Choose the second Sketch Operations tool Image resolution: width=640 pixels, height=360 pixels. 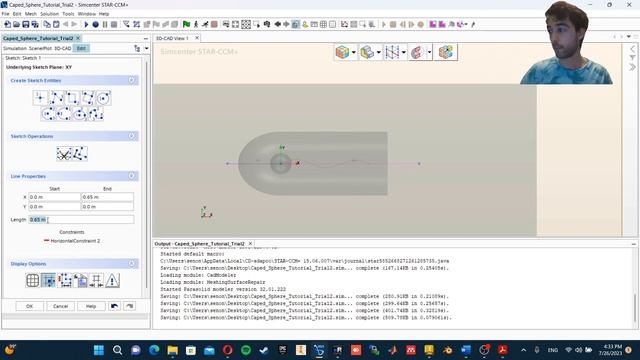tap(80, 154)
